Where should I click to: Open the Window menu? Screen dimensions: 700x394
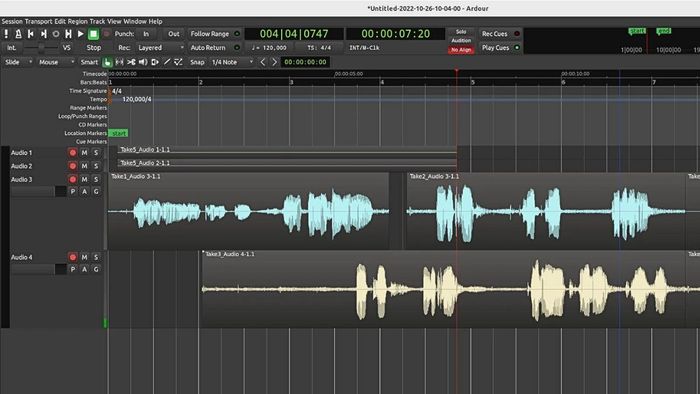point(135,21)
